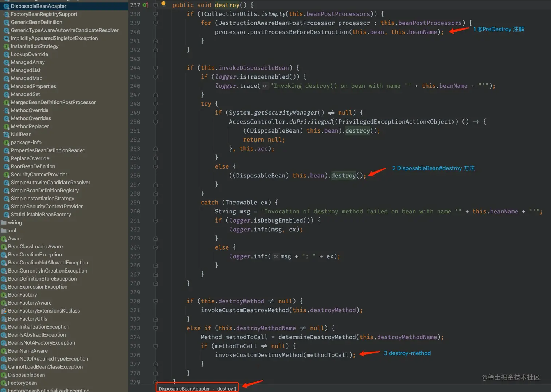The image size is (551, 392).
Task: Click the SecurityContextProvider interface icon
Action: click(6, 175)
